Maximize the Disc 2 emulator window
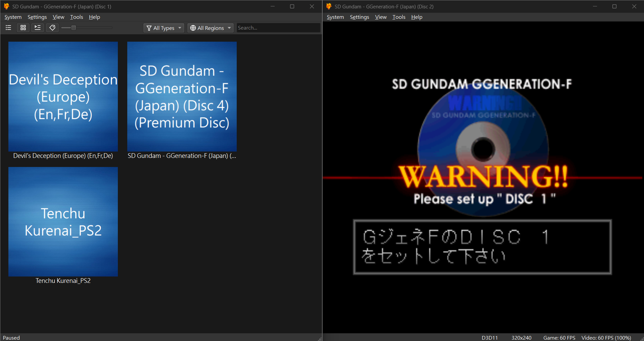 click(x=614, y=6)
